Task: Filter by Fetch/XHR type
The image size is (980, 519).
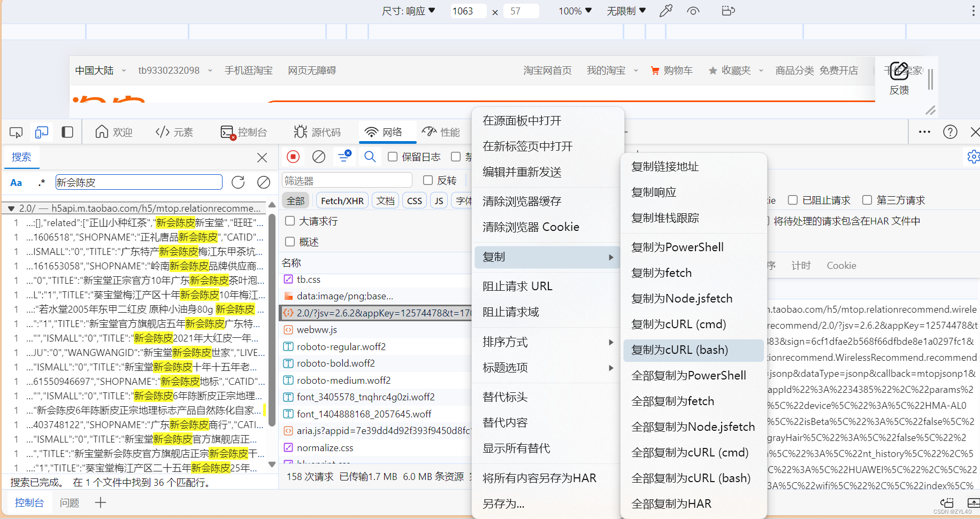Action: pos(342,200)
